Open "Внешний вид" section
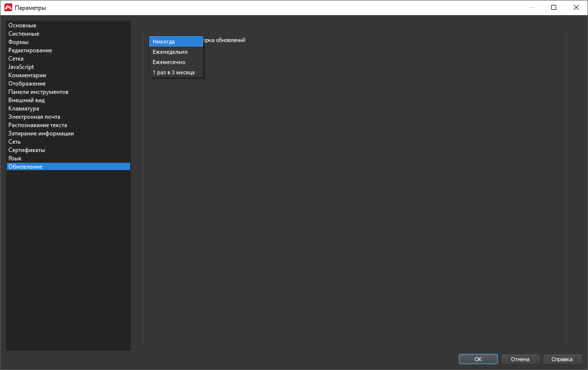Screen dimensions: 588x370 pyautogui.click(x=26, y=100)
